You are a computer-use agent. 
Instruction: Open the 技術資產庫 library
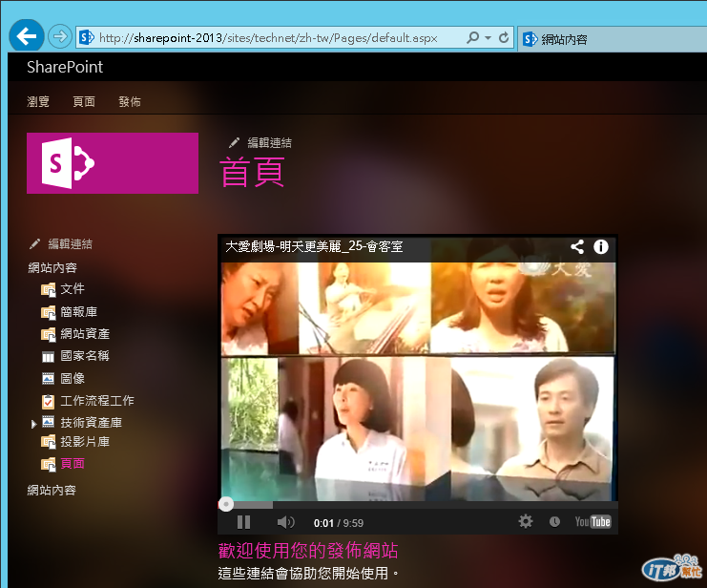pos(91,422)
